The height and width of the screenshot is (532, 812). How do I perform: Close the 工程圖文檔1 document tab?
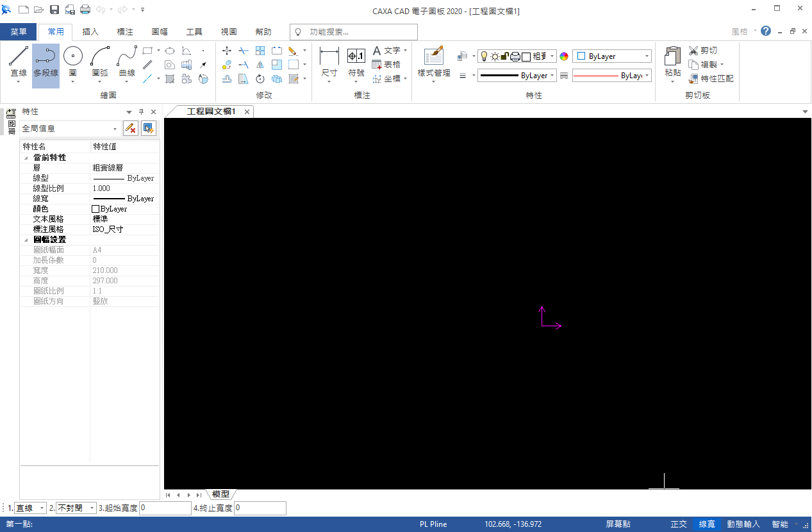tap(247, 112)
